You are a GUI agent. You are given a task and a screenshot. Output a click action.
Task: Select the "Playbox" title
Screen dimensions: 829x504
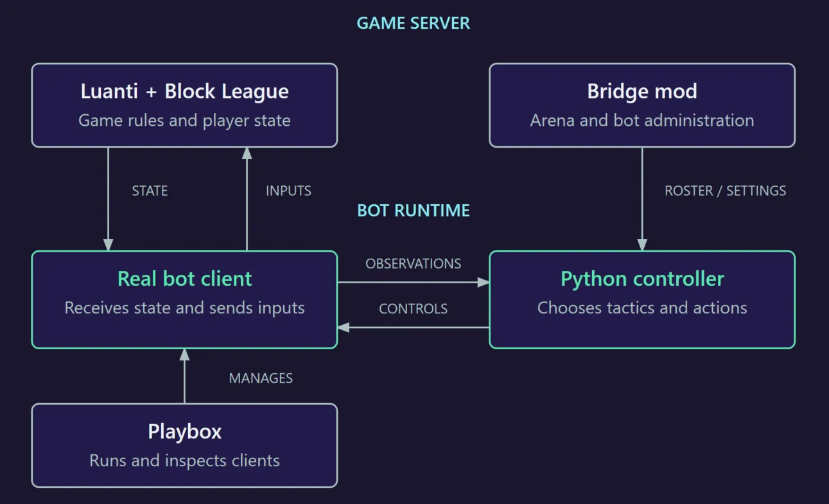184,431
